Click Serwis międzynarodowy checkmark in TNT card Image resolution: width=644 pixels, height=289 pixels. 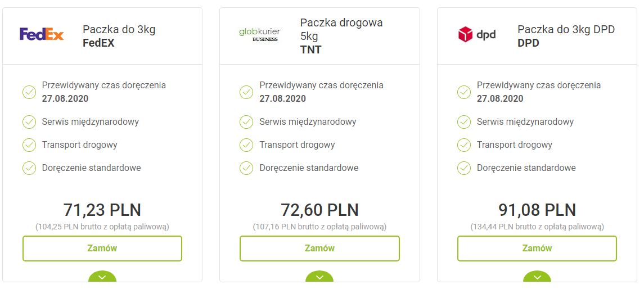coord(246,122)
